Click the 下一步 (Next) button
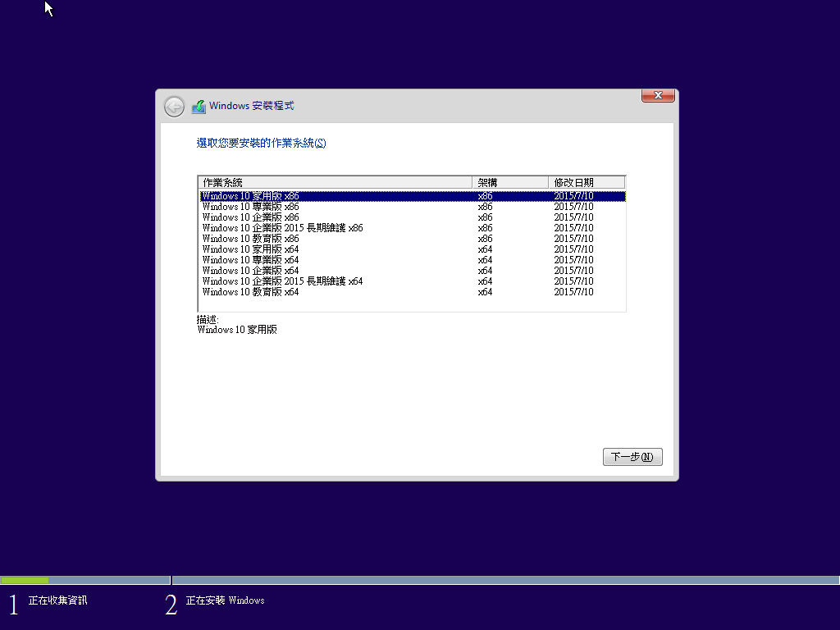 coord(632,457)
